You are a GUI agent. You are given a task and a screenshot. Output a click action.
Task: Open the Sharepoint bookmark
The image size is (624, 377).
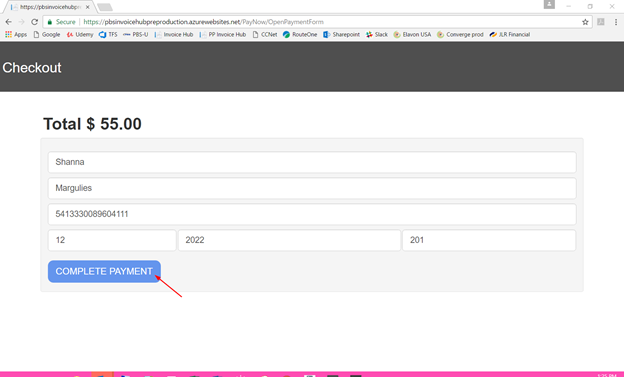(x=341, y=35)
